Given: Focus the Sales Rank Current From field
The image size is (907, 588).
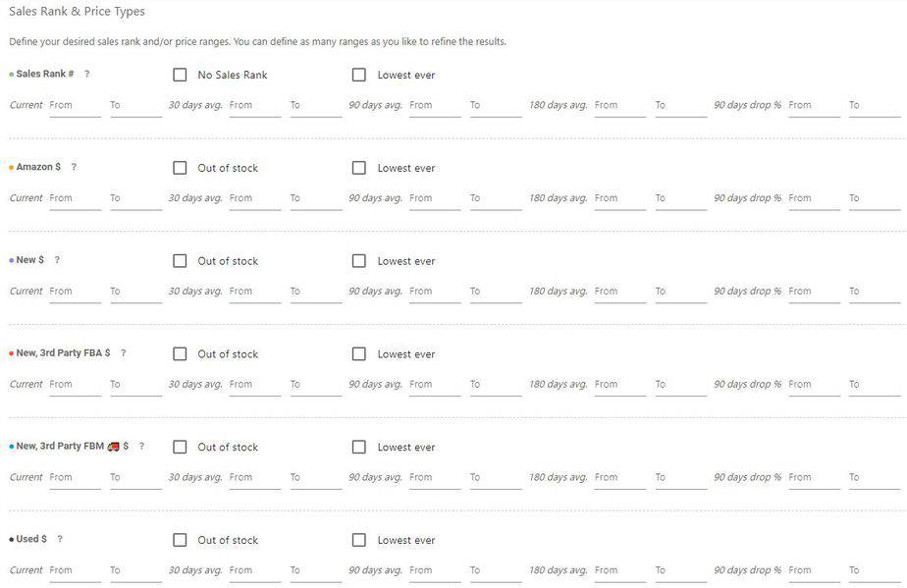Looking at the screenshot, I should click(76, 106).
